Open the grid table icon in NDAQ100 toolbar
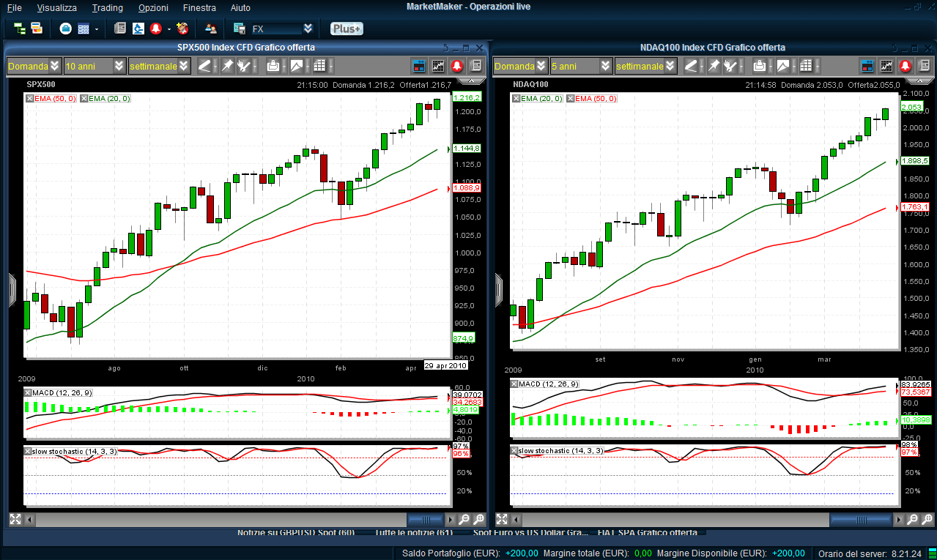 click(806, 66)
